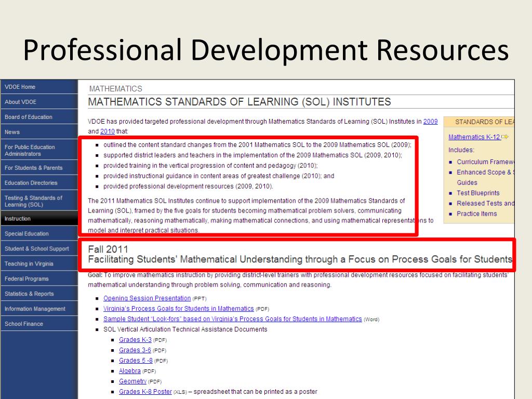Open Student & School Support

pos(39,249)
